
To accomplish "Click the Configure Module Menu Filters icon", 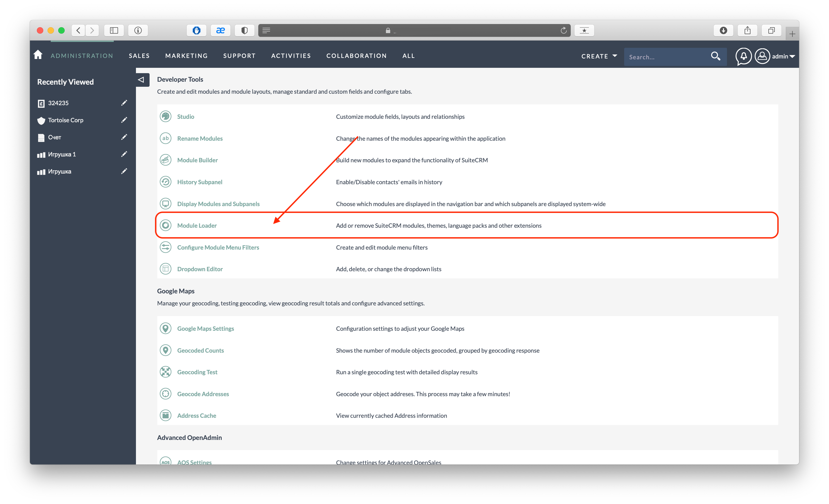I will point(166,247).
